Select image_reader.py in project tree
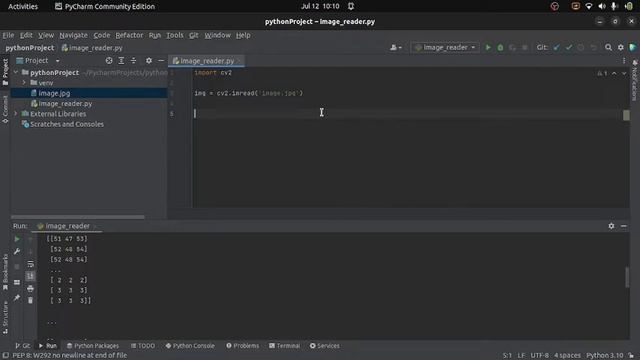Screen dimensions: 640x360 (65, 104)
